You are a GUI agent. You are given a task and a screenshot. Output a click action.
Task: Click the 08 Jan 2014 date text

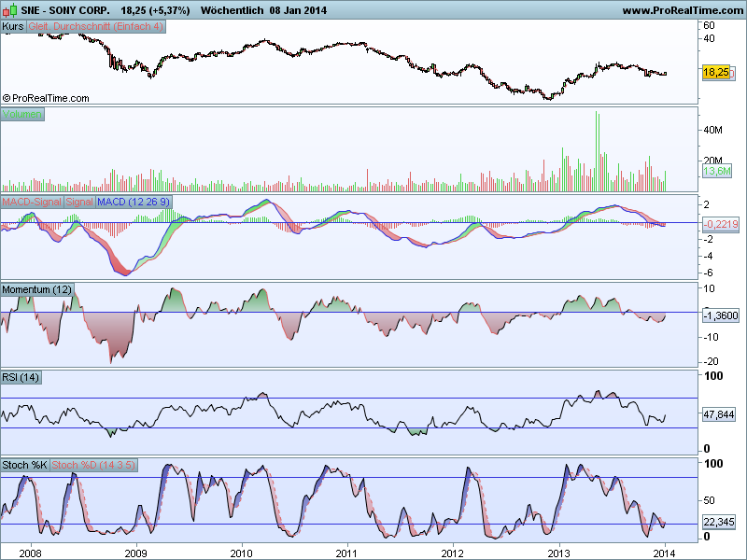click(298, 10)
